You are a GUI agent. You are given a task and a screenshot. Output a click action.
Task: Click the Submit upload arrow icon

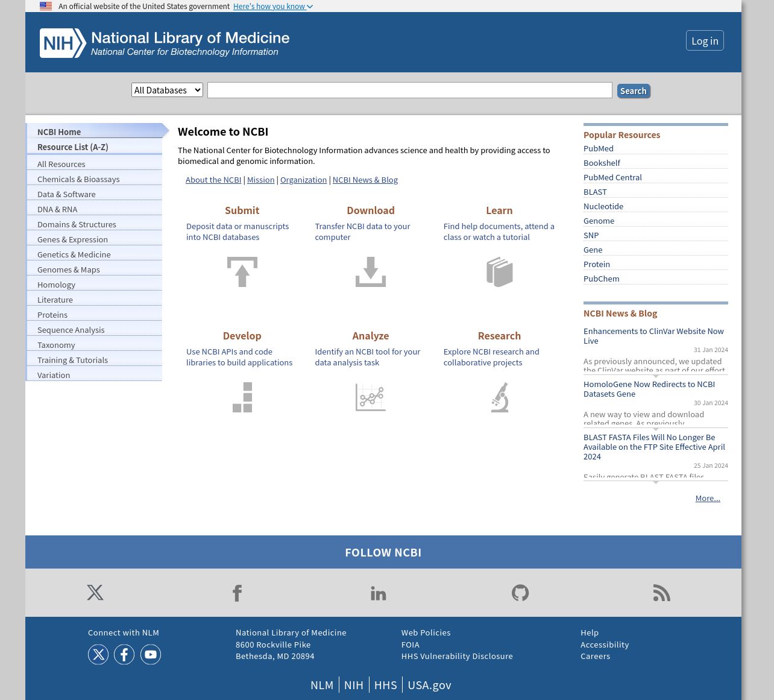(242, 272)
